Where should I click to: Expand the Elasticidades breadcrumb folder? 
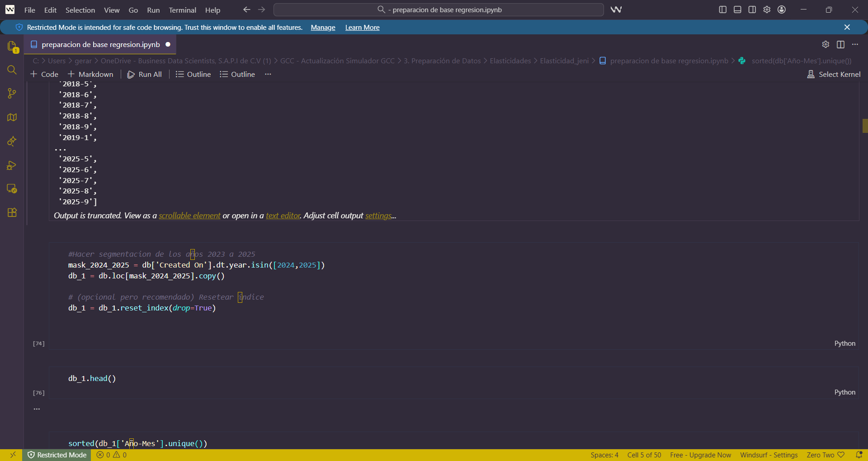tap(510, 61)
